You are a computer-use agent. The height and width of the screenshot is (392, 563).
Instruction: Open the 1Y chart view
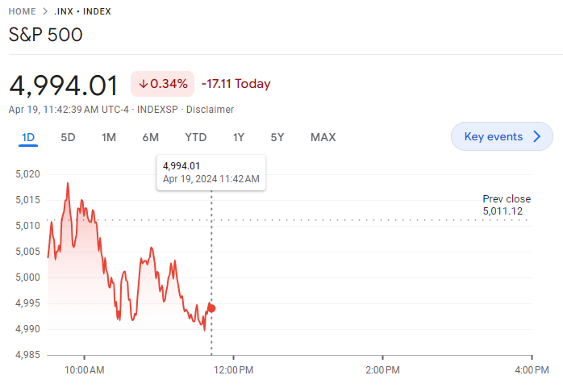pyautogui.click(x=238, y=137)
